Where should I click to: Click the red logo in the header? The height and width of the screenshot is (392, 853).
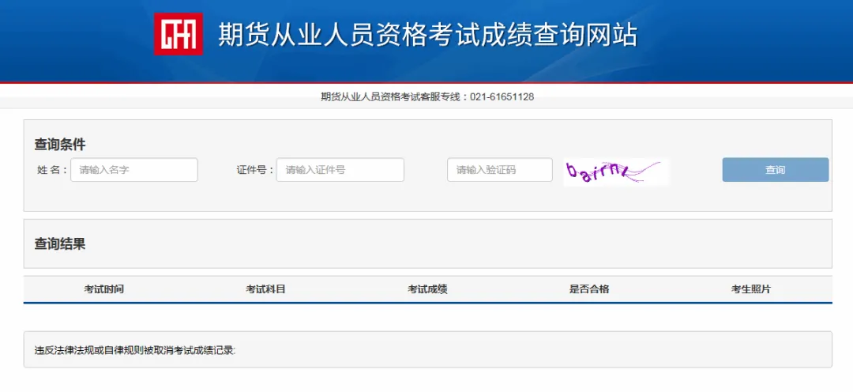coord(178,34)
